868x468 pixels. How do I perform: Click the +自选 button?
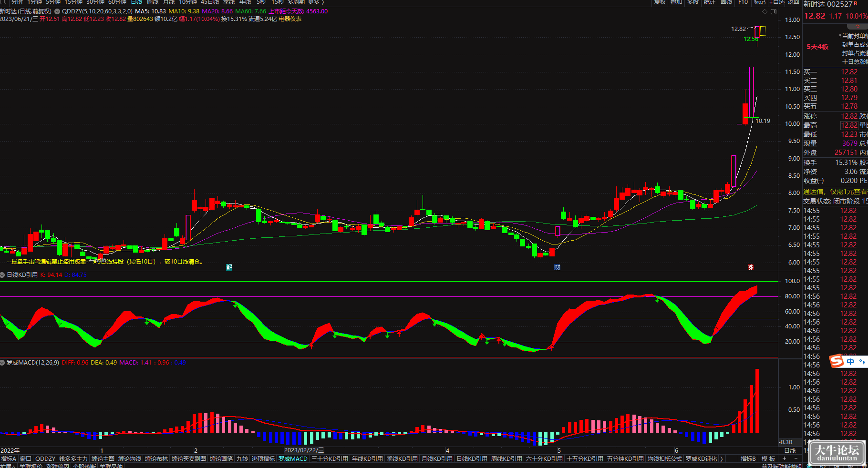click(x=777, y=2)
